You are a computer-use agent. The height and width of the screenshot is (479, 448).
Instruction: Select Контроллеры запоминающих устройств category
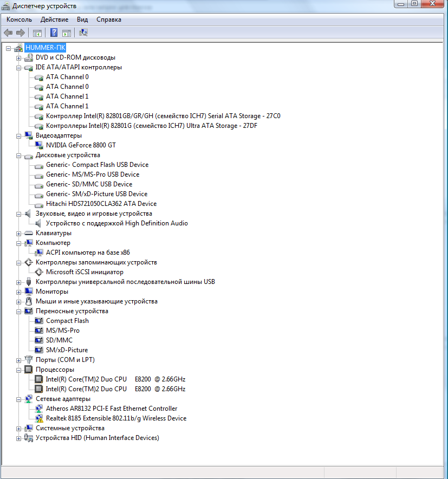(96, 262)
